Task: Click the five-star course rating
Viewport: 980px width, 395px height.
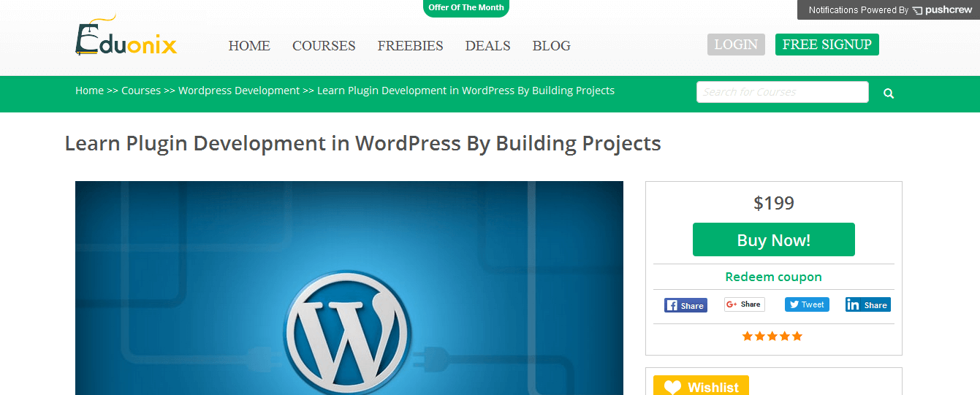Action: (772, 336)
